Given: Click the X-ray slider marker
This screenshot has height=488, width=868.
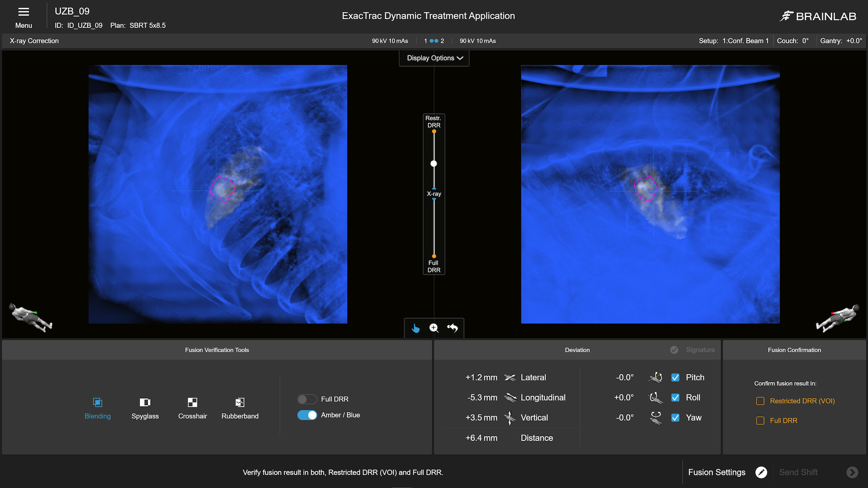Looking at the screenshot, I should 434,194.
